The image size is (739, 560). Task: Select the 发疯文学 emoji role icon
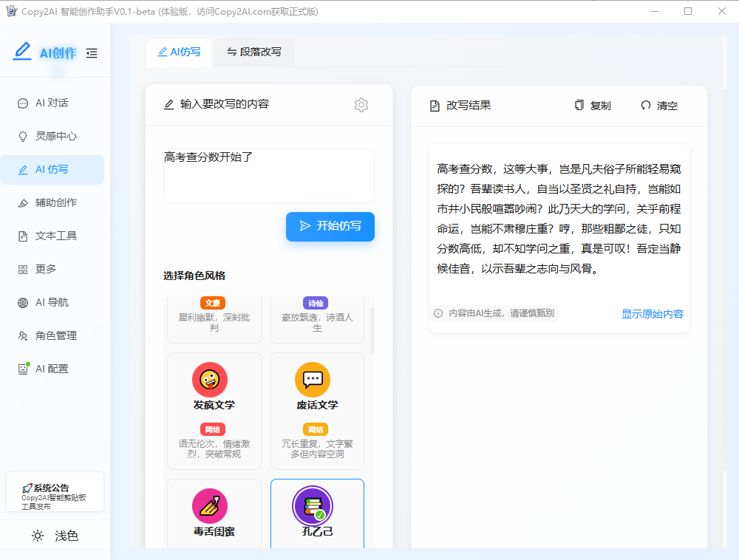pyautogui.click(x=210, y=379)
